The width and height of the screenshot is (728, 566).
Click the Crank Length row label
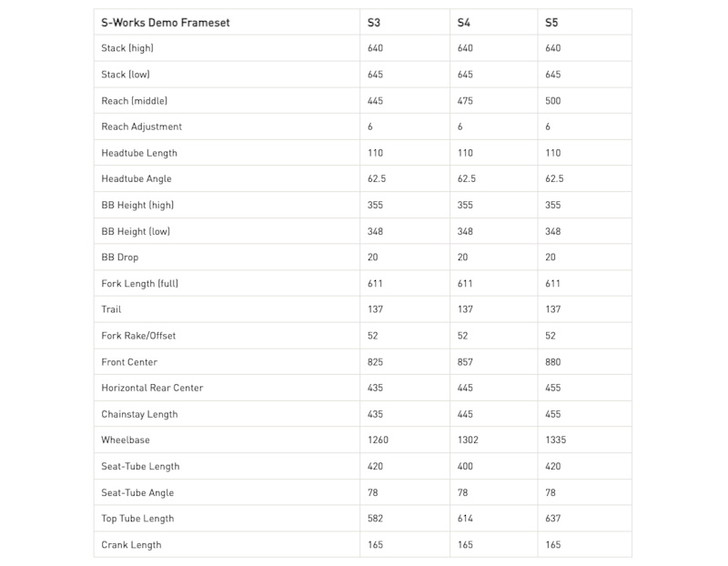click(131, 545)
